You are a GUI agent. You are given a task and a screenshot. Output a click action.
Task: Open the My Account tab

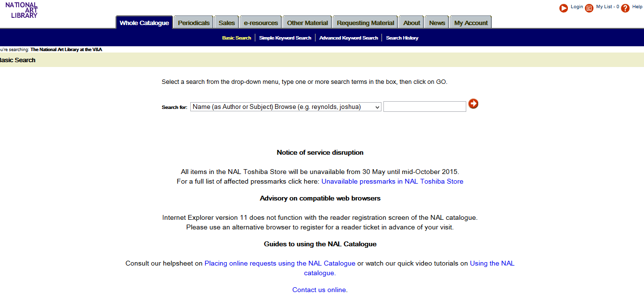pos(471,23)
